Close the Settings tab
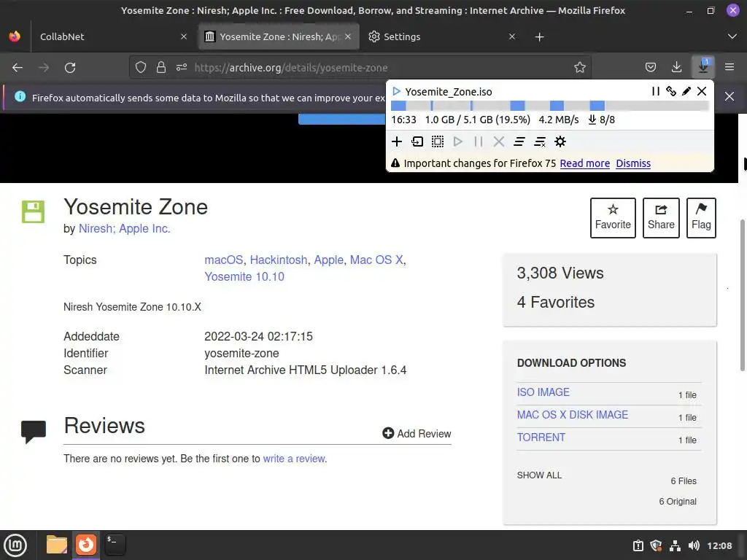 (x=511, y=36)
